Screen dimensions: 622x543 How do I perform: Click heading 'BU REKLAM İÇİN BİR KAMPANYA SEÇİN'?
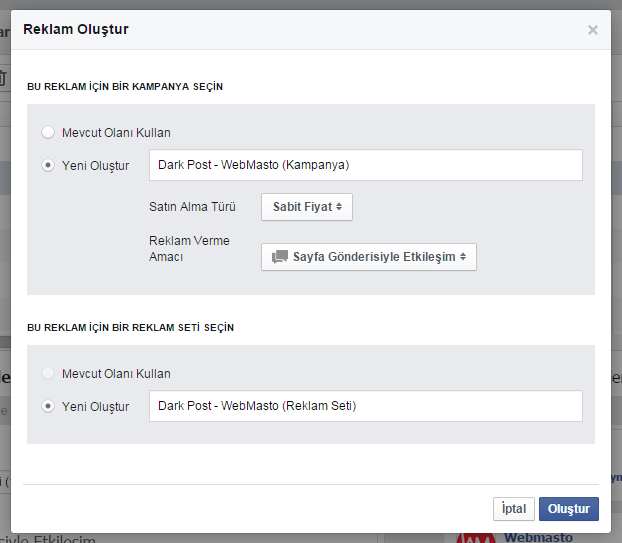click(x=125, y=86)
